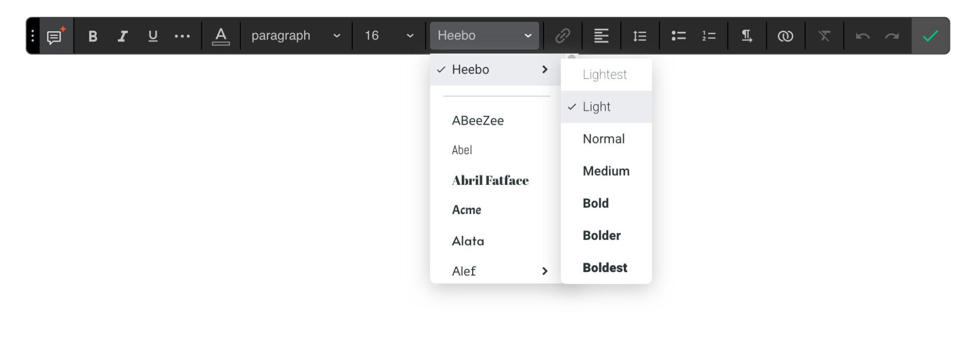Click the insert link icon
The width and height of the screenshot is (980, 337).
[x=562, y=36]
